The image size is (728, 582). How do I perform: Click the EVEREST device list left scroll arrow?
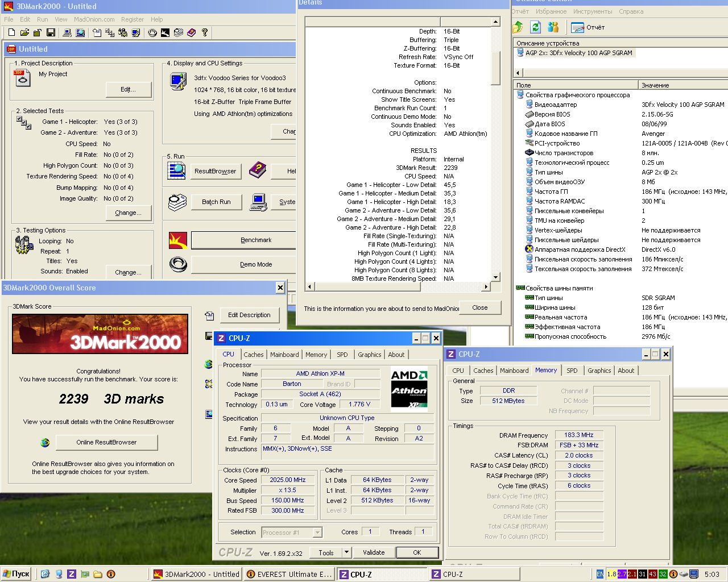518,73
